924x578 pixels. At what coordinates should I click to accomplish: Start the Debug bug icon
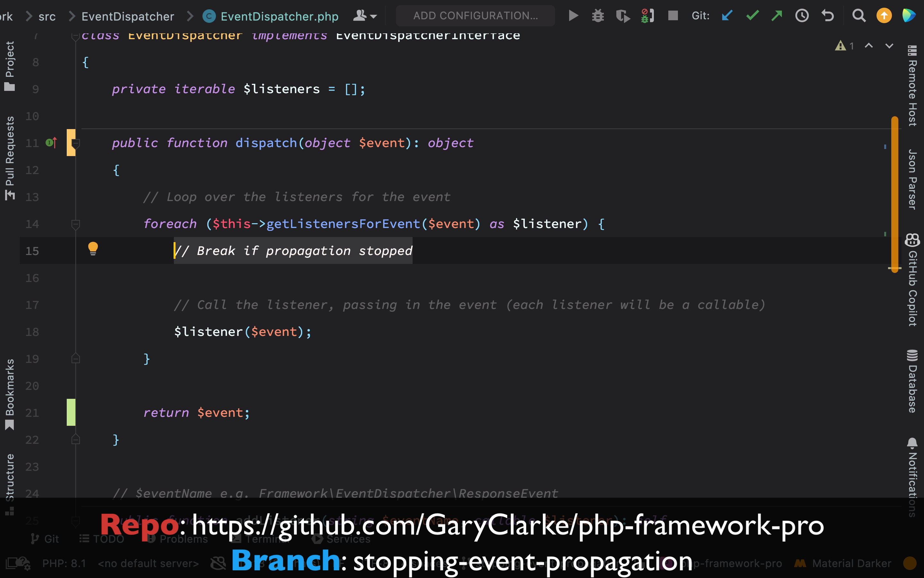[598, 16]
